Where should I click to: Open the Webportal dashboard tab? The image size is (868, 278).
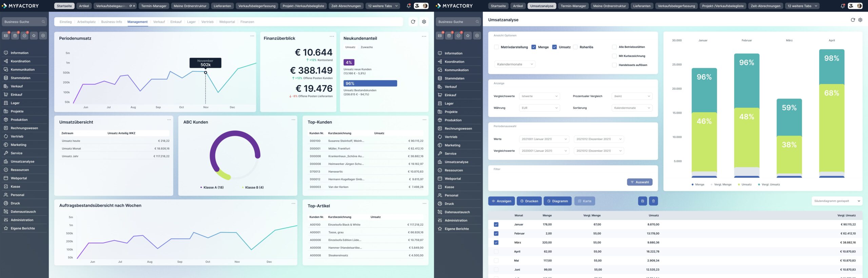tap(227, 22)
